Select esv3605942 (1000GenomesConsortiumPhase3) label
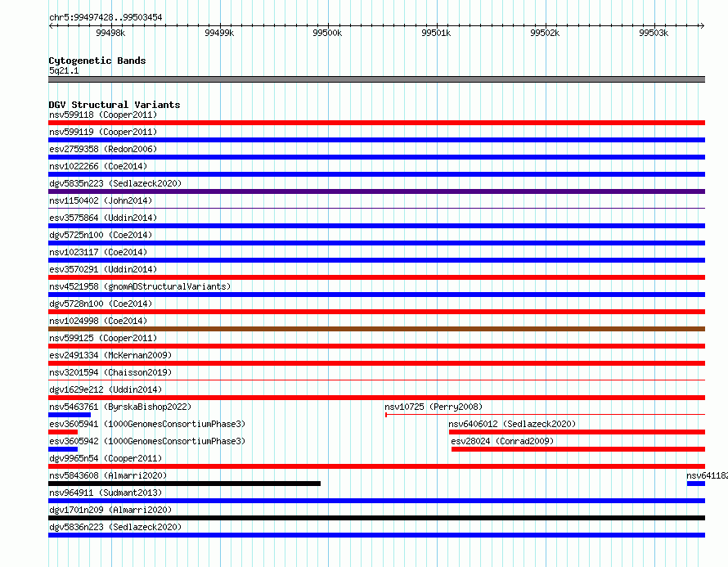728x567 pixels. [147, 441]
